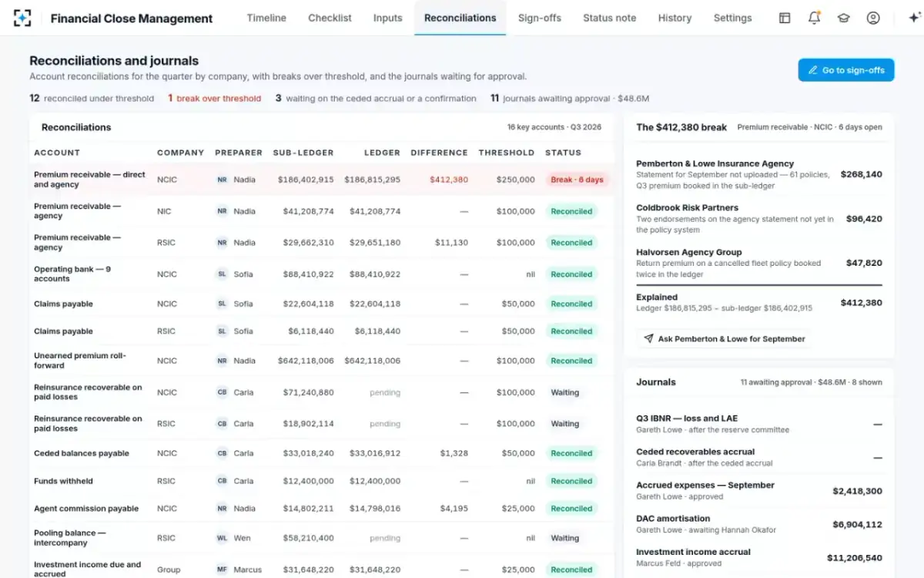Click Marcus's MF avatar in the Investment income row
924x578 pixels.
[222, 570]
